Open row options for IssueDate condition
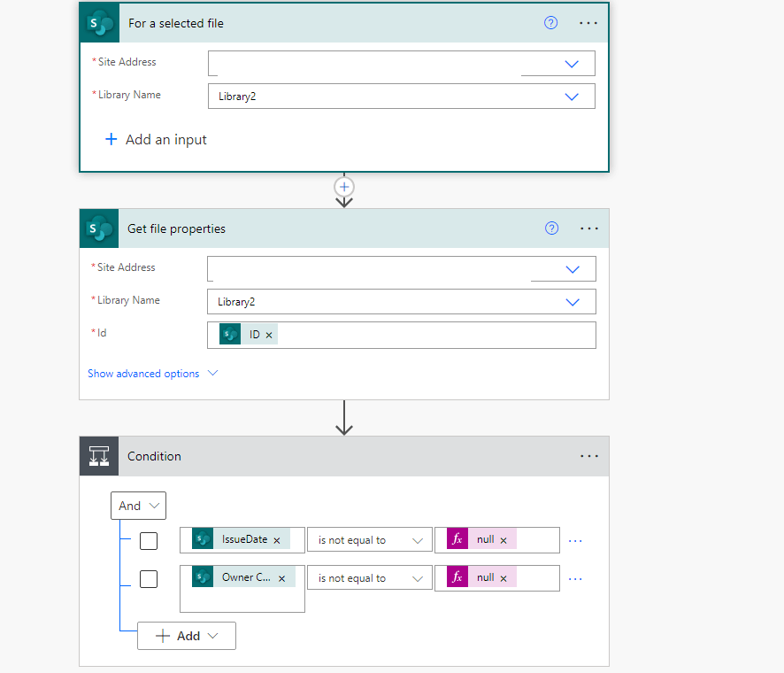This screenshot has height=673, width=784. pyautogui.click(x=575, y=541)
